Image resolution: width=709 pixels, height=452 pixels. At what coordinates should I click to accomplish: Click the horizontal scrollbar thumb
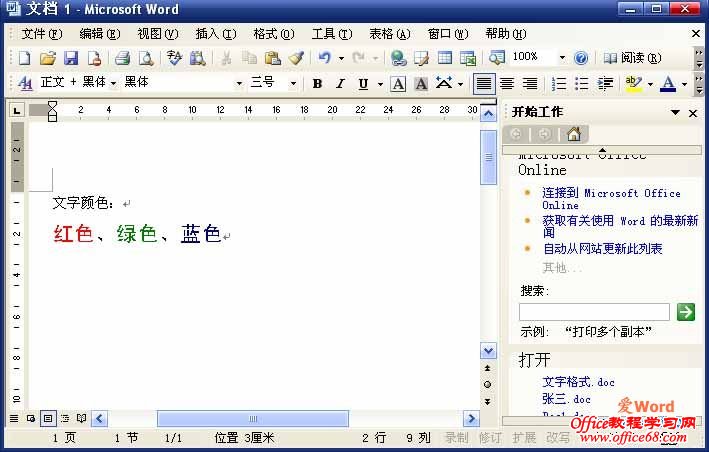pyautogui.click(x=253, y=419)
